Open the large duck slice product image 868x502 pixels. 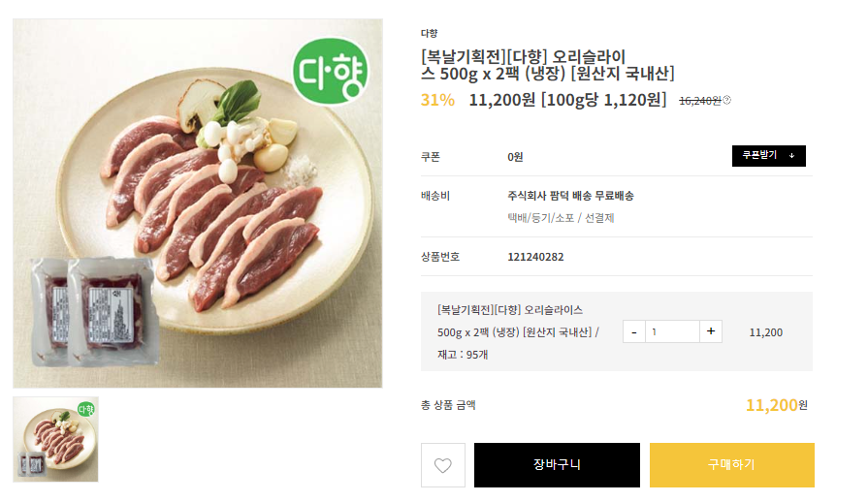point(197,204)
